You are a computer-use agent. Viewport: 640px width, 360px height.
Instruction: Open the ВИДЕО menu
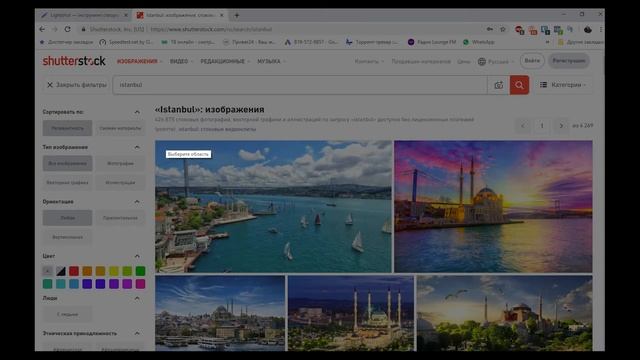click(181, 62)
